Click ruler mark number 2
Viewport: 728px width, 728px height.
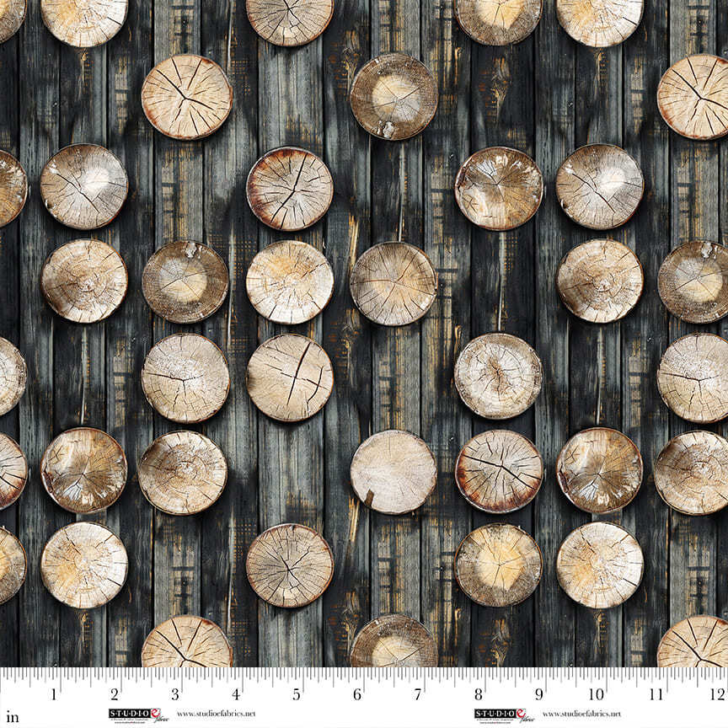coord(115,695)
